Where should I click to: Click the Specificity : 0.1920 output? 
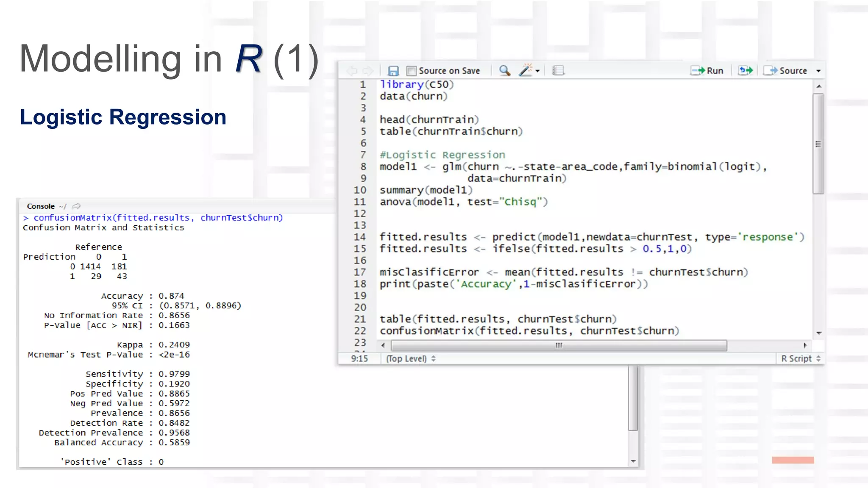tap(138, 384)
